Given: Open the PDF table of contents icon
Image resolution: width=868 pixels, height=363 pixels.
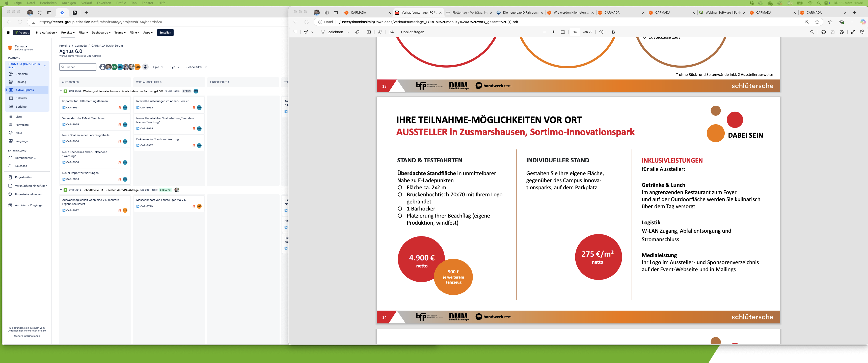Looking at the screenshot, I should click(x=295, y=32).
